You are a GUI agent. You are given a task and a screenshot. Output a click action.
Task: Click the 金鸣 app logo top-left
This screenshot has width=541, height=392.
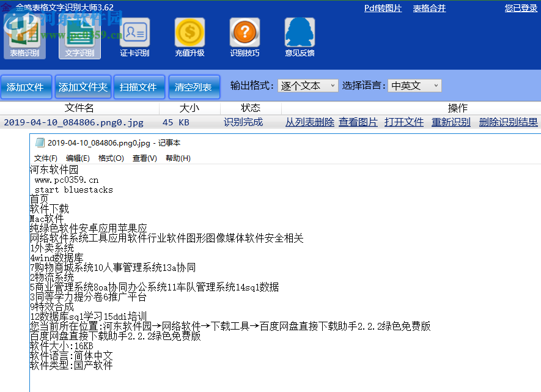(6, 6)
